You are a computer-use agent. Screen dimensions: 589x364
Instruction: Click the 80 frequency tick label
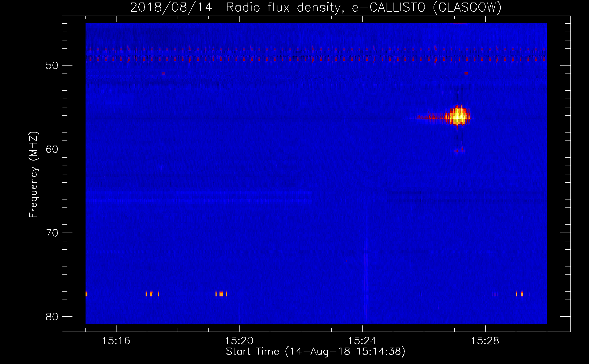52,317
